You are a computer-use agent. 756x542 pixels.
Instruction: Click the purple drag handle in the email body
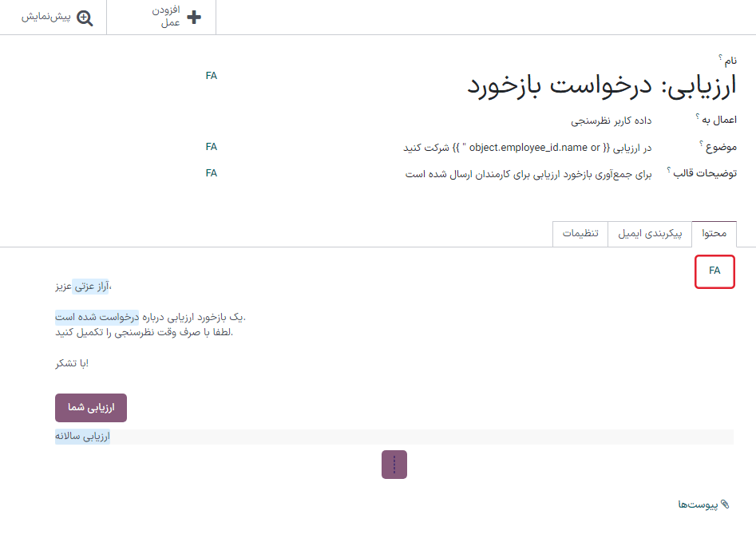pyautogui.click(x=394, y=464)
